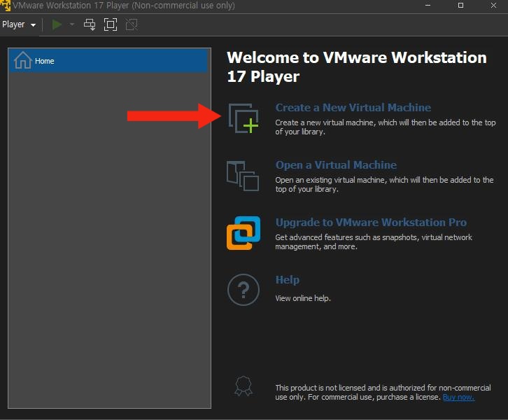Image resolution: width=508 pixels, height=420 pixels.
Task: Click Send Ctrl+Alt+Del toolbar icon
Action: click(90, 24)
